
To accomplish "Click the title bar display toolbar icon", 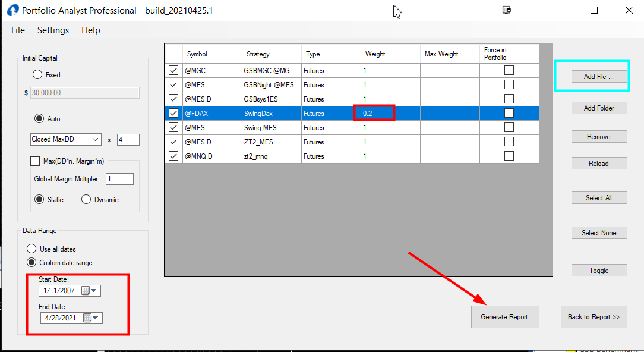I will point(506,10).
